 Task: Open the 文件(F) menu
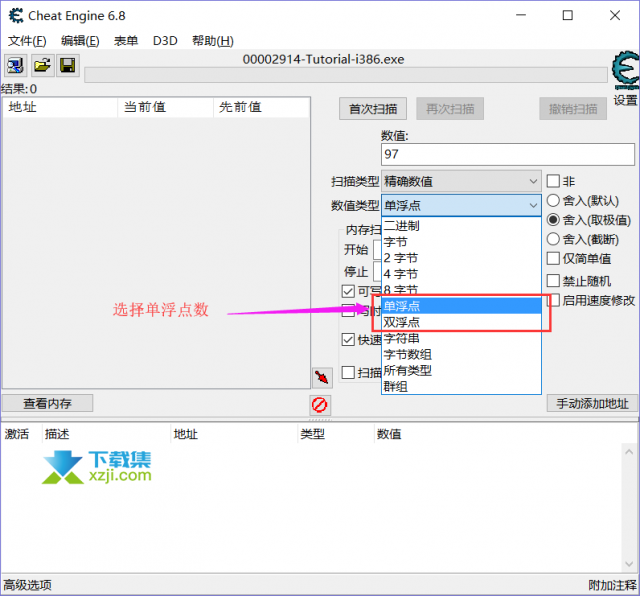[27, 41]
